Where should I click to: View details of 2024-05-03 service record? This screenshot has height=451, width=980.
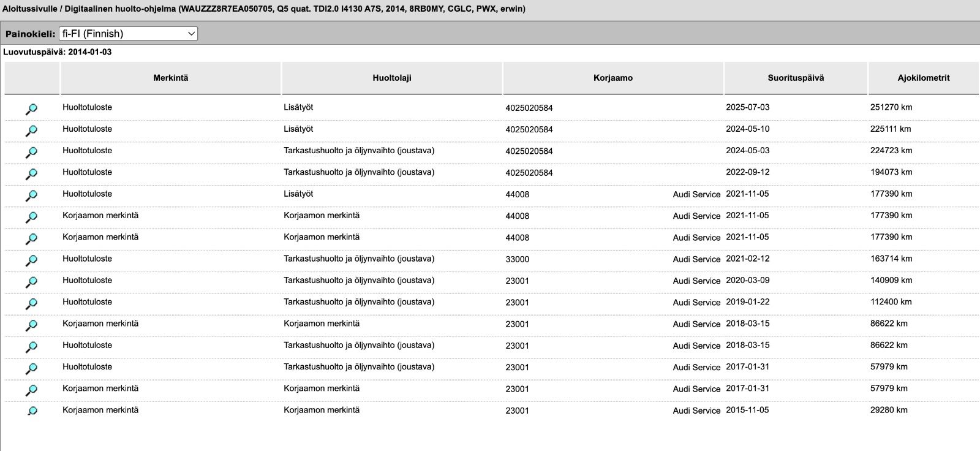[31, 152]
